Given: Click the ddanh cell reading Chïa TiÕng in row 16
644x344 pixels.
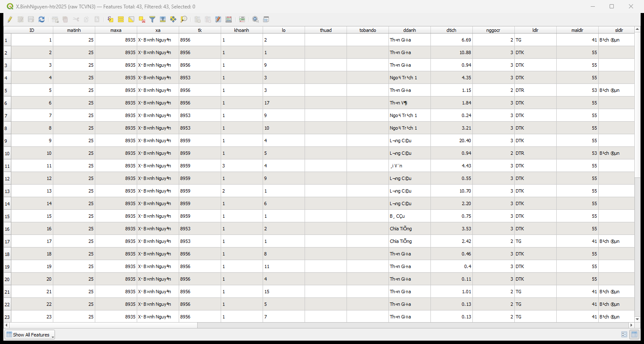Looking at the screenshot, I should tap(409, 229).
